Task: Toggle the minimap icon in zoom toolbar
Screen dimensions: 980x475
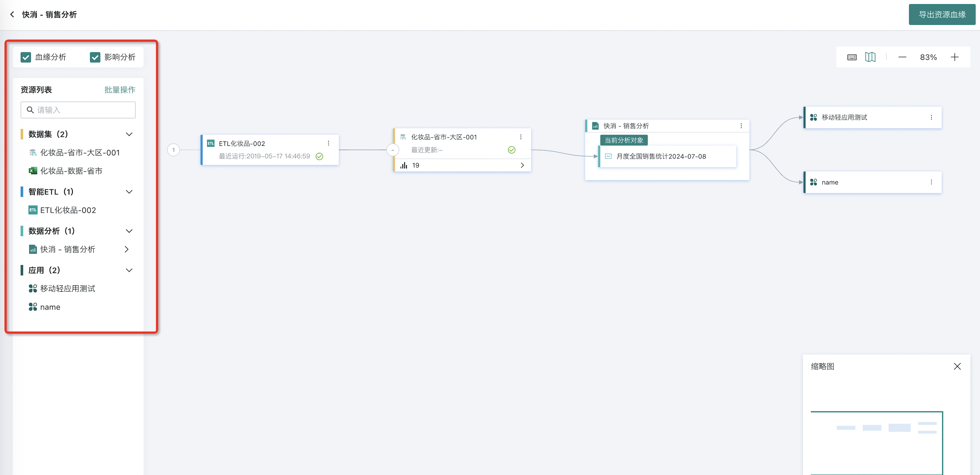Action: (x=870, y=57)
